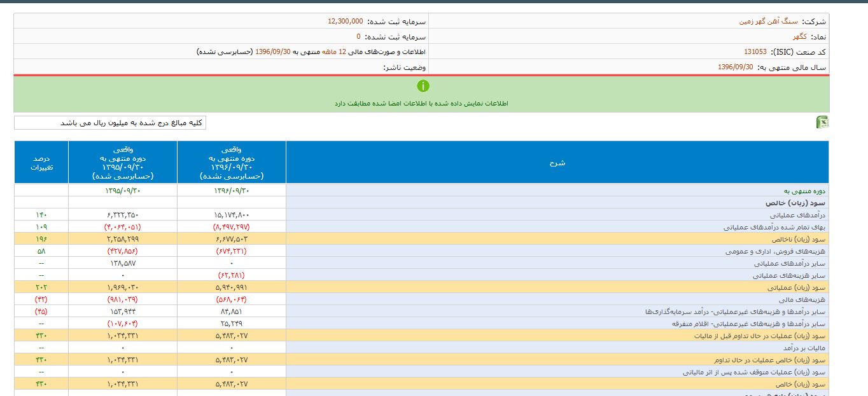This screenshot has height=396, width=868.
Task: Select the ISIC code 131053
Action: (755, 52)
